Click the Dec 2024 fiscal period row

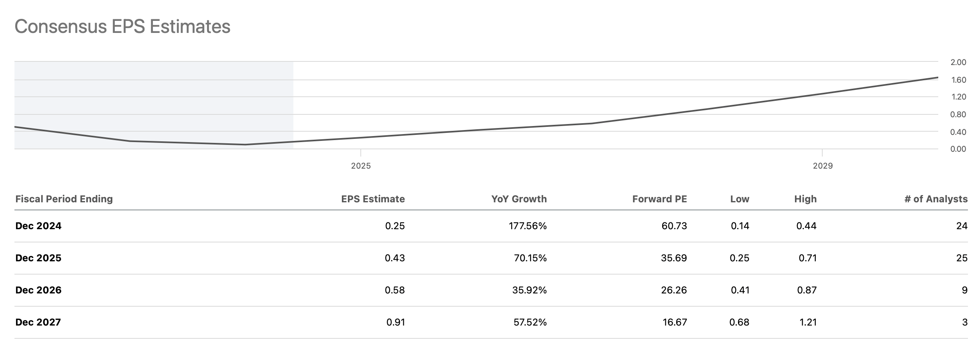pos(39,226)
